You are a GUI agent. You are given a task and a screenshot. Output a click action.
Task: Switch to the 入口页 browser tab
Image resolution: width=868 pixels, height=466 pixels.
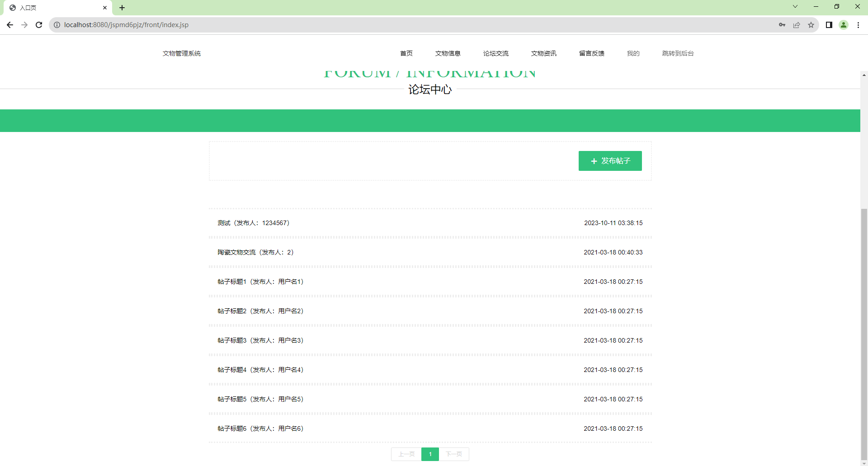54,8
